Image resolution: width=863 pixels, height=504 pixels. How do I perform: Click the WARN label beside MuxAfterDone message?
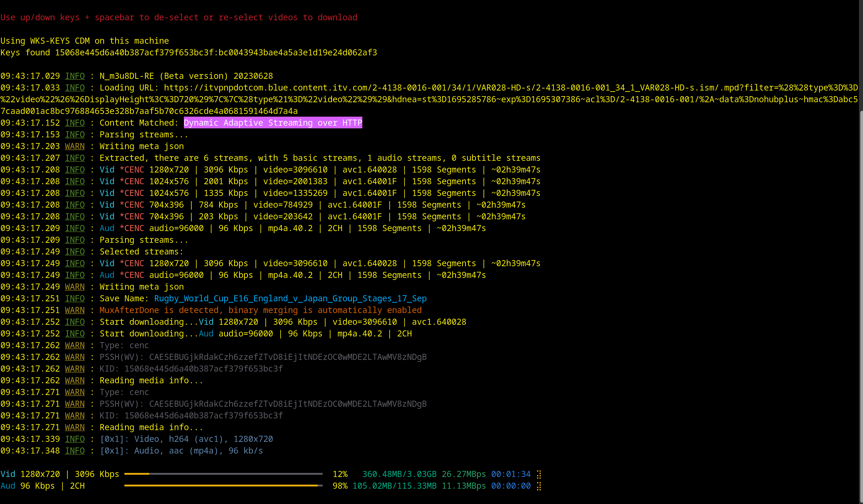[75, 310]
